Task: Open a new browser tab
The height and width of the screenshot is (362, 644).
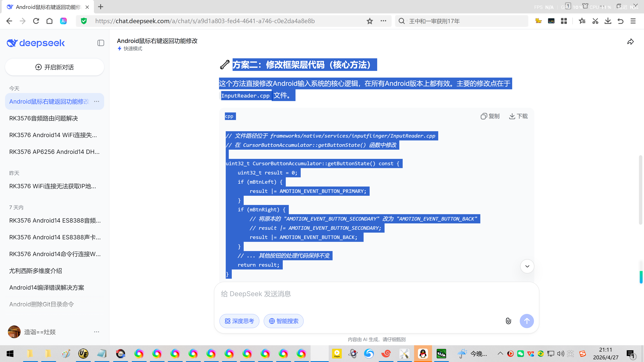Action: 100,7
